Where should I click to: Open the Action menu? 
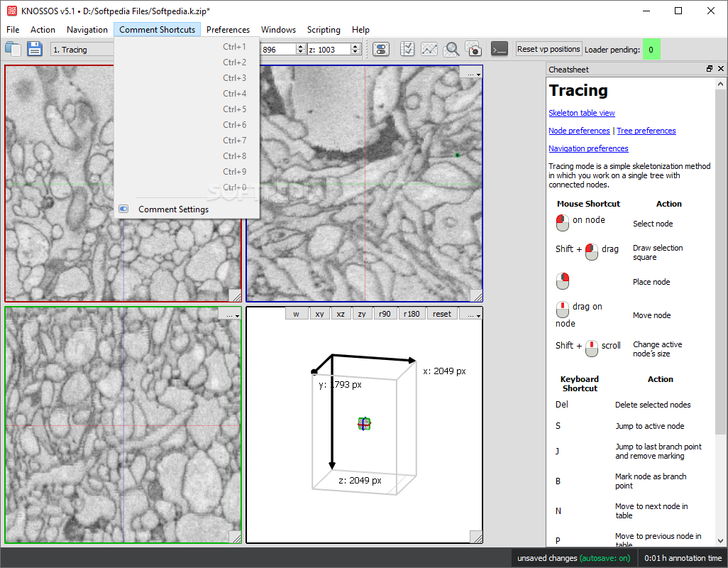tap(43, 30)
